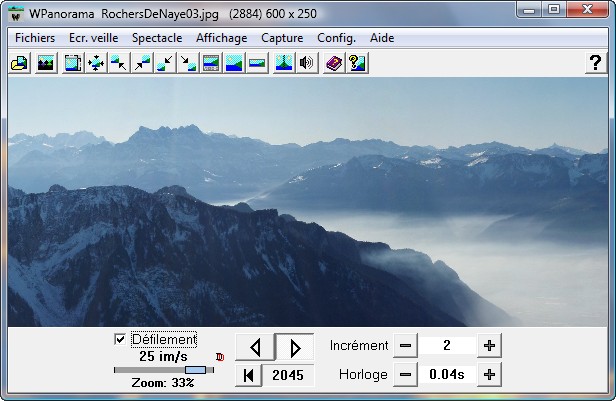Open the Ecr. veille menu
Image resolution: width=616 pixels, height=401 pixels.
[94, 38]
